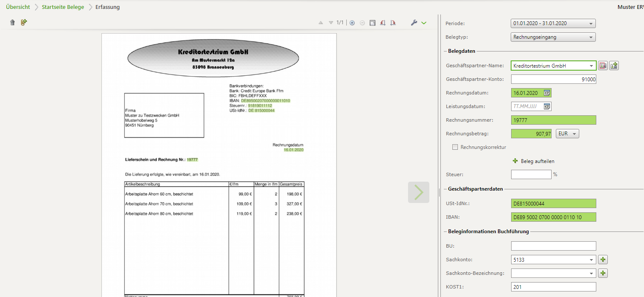Screen dimensions: 644x297
Task: Zoom out of the invoice preview
Action: pyautogui.click(x=362, y=23)
